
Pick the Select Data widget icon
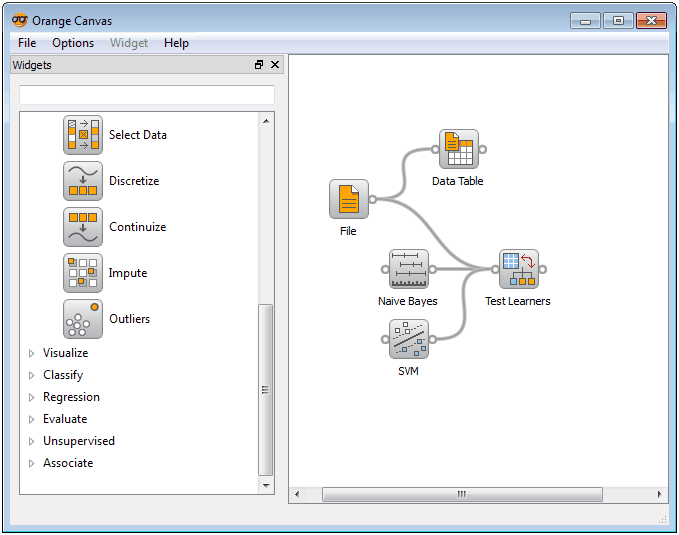click(83, 135)
